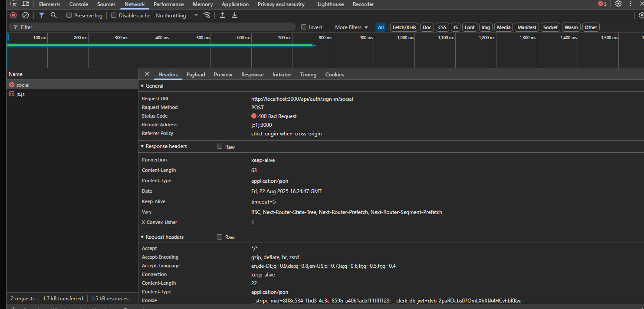Activate the inspect element picker icon
The image size is (644, 309).
click(x=13, y=4)
